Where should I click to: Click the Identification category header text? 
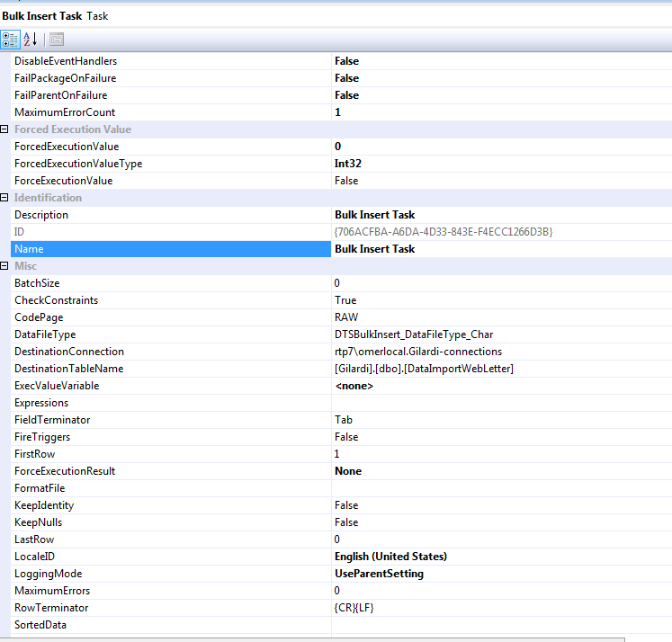(x=48, y=198)
